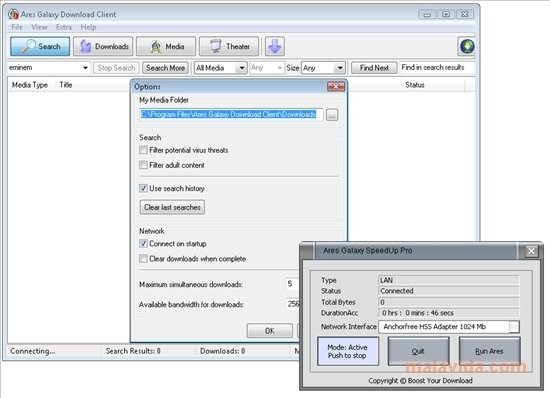The height and width of the screenshot is (398, 550).
Task: Click the Status value 'Connected'
Action: point(449,291)
